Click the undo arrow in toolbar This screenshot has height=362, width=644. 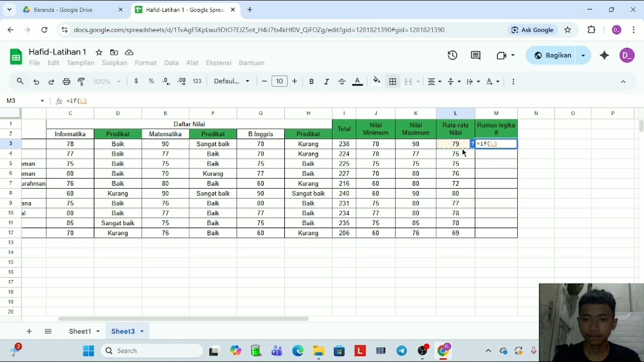point(36,81)
